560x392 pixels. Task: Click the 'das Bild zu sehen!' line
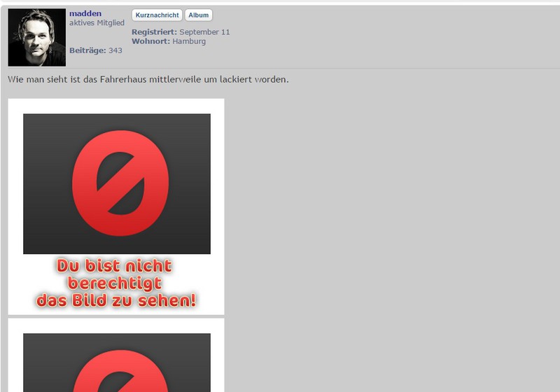click(115, 301)
